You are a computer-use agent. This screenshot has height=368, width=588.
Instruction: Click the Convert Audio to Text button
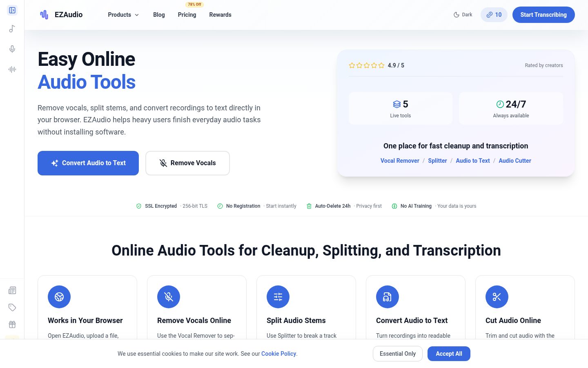tap(88, 163)
